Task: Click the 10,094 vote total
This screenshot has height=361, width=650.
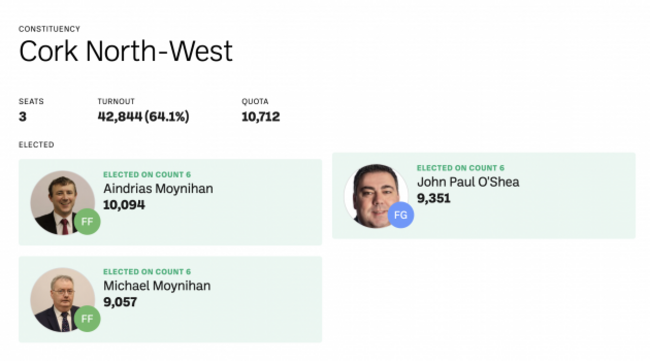Action: tap(124, 205)
